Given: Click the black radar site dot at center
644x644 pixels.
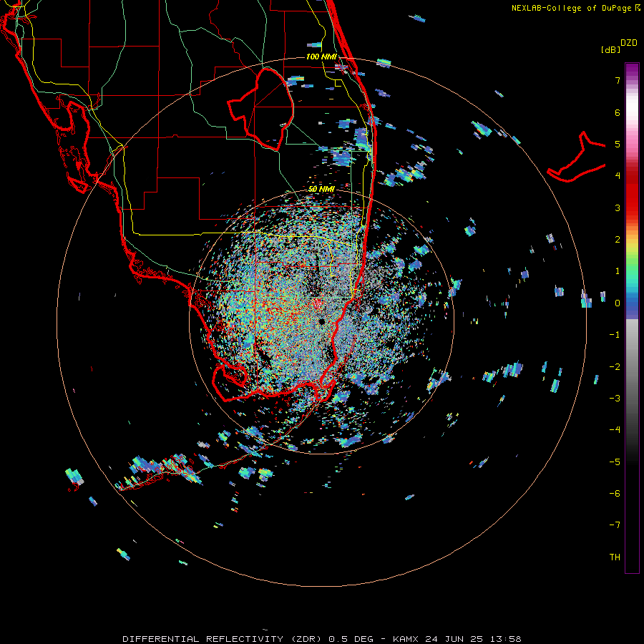Looking at the screenshot, I should pos(321,321).
